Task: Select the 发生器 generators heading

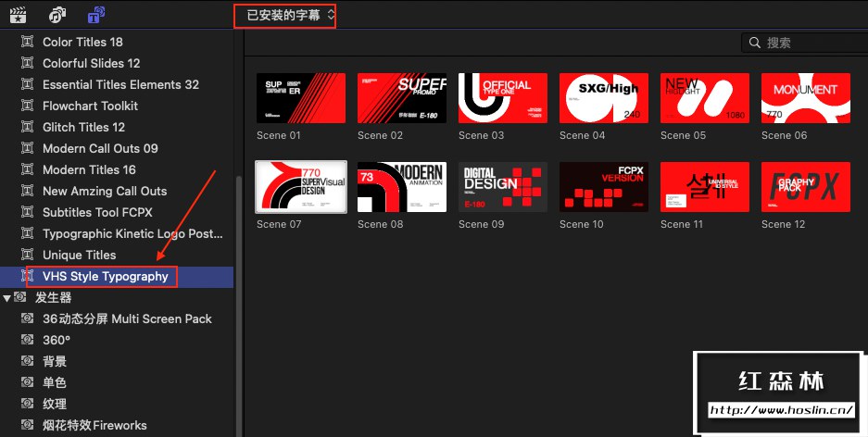Action: (54, 297)
